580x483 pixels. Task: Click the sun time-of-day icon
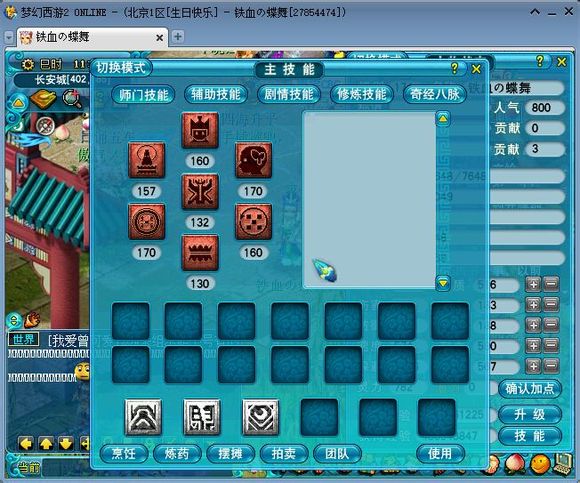(27, 65)
